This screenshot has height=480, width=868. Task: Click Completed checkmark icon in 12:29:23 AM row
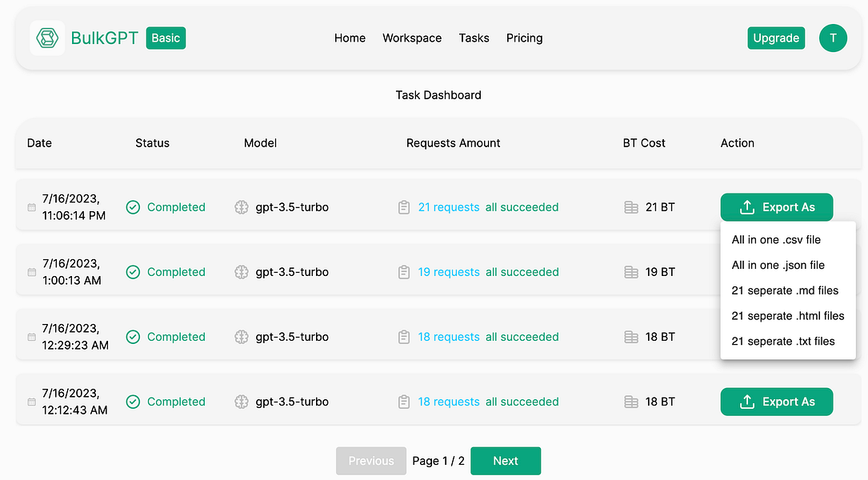(133, 337)
